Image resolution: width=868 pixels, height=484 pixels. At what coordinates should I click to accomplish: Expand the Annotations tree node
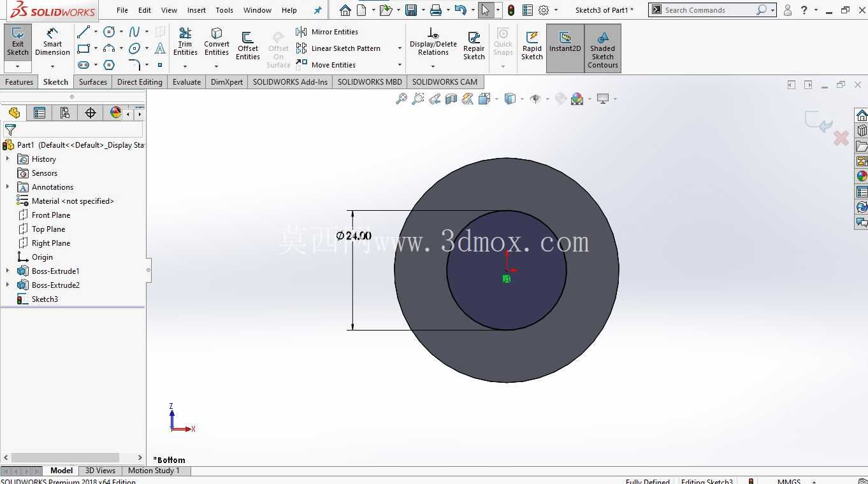coord(8,187)
